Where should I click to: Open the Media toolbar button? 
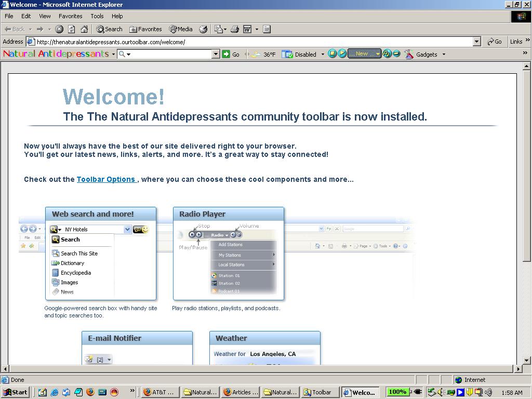coord(181,29)
